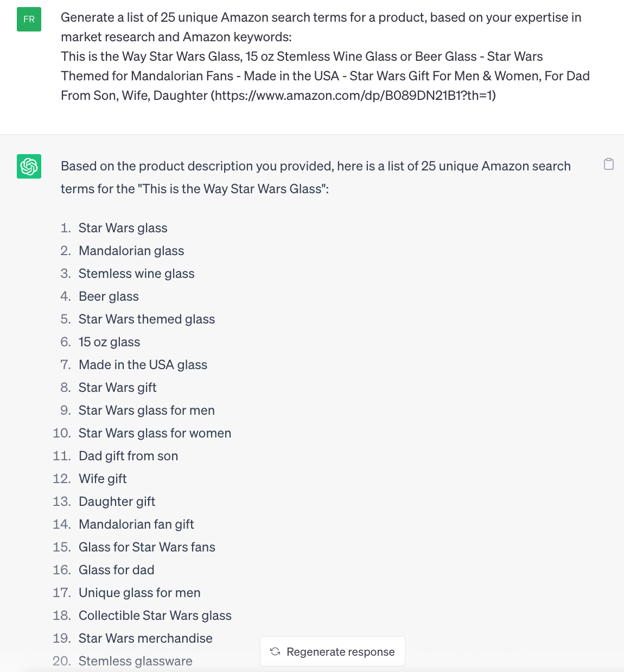Viewport: 624px width, 672px height.
Task: Click 'Unique glass for men' item
Action: pos(139,593)
